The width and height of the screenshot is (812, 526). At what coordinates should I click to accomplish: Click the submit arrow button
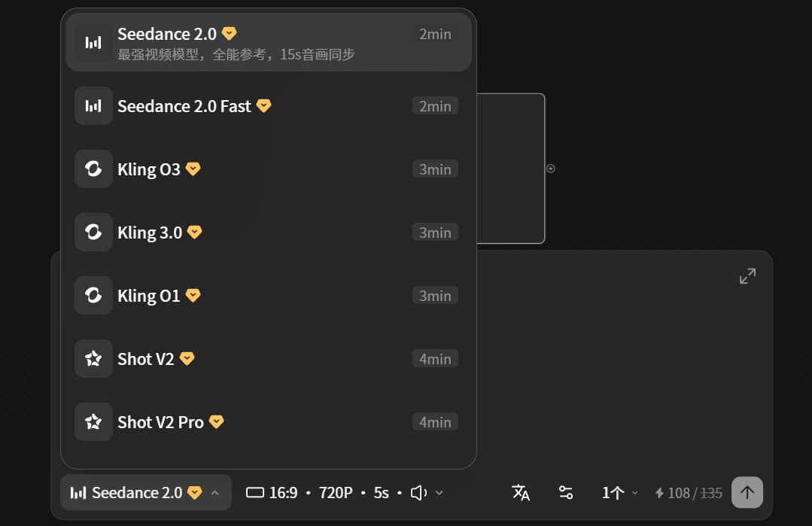pyautogui.click(x=747, y=492)
